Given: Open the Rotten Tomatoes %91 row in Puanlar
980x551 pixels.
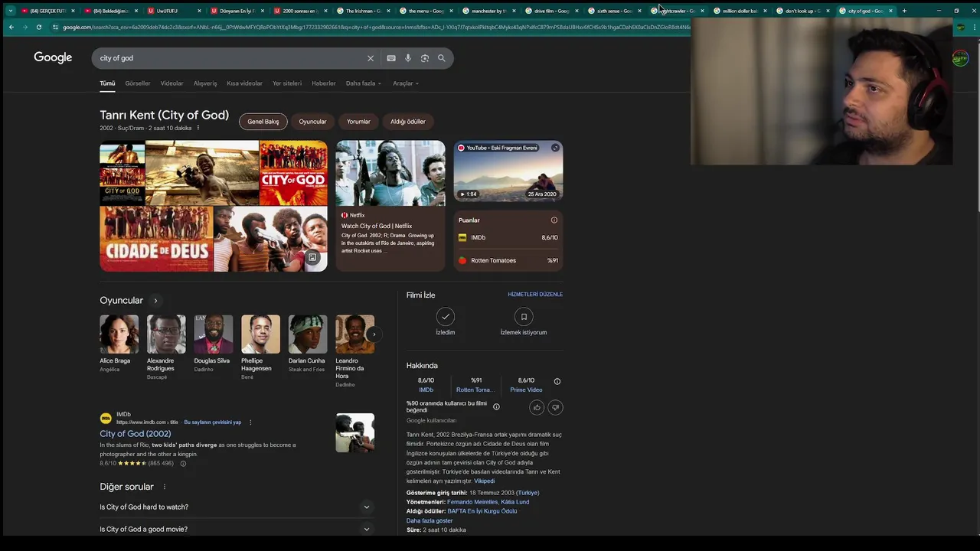Looking at the screenshot, I should point(508,261).
